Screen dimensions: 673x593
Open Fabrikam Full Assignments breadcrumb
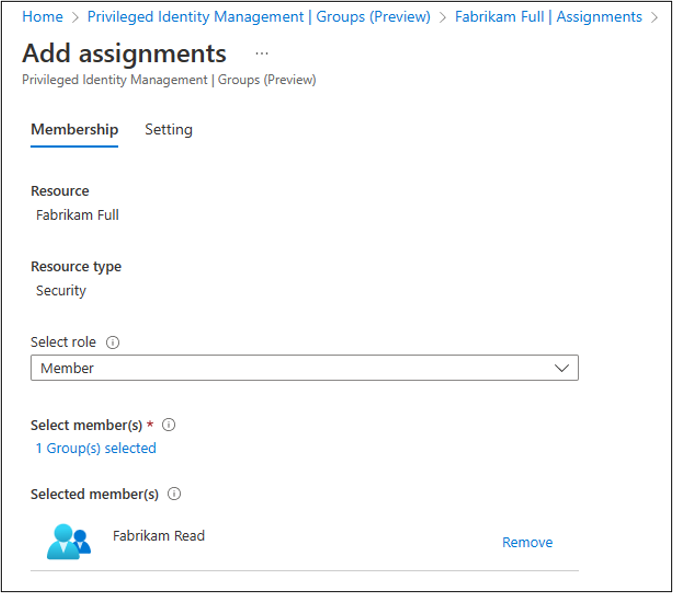click(x=548, y=17)
